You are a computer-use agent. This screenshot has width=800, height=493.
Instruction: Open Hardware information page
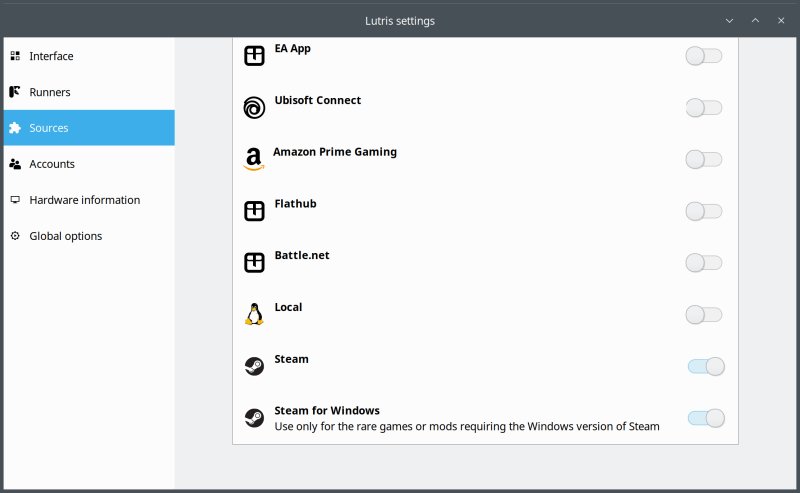click(x=84, y=200)
